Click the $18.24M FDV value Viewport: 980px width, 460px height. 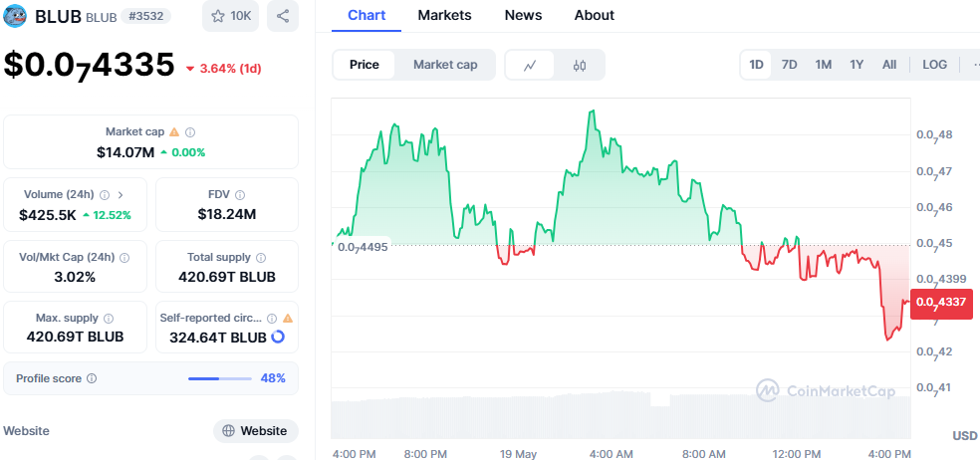pos(227,214)
